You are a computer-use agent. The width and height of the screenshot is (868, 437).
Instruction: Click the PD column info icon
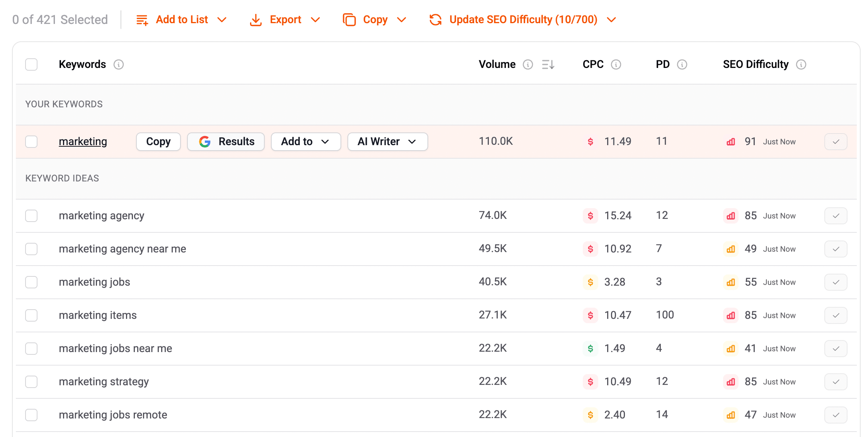[x=682, y=64]
